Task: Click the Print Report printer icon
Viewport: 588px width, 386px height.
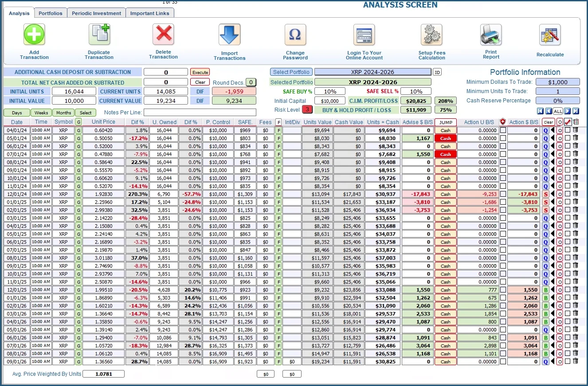Action: [x=491, y=35]
